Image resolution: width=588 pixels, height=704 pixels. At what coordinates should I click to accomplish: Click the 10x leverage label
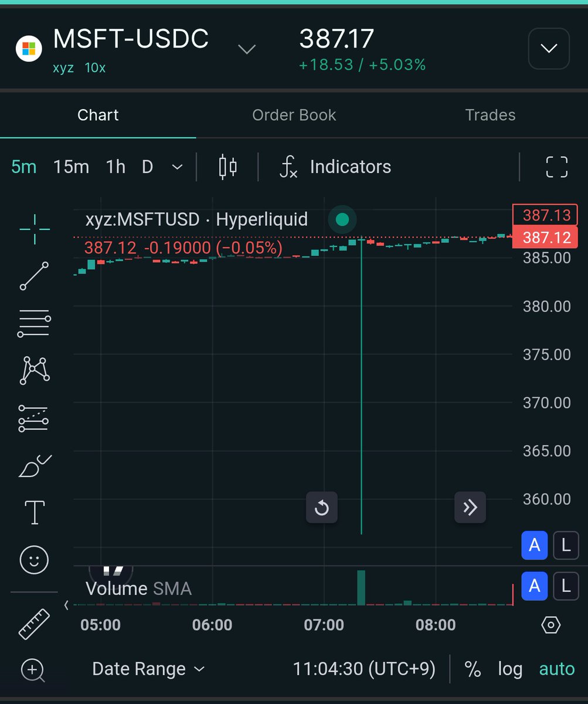(95, 67)
